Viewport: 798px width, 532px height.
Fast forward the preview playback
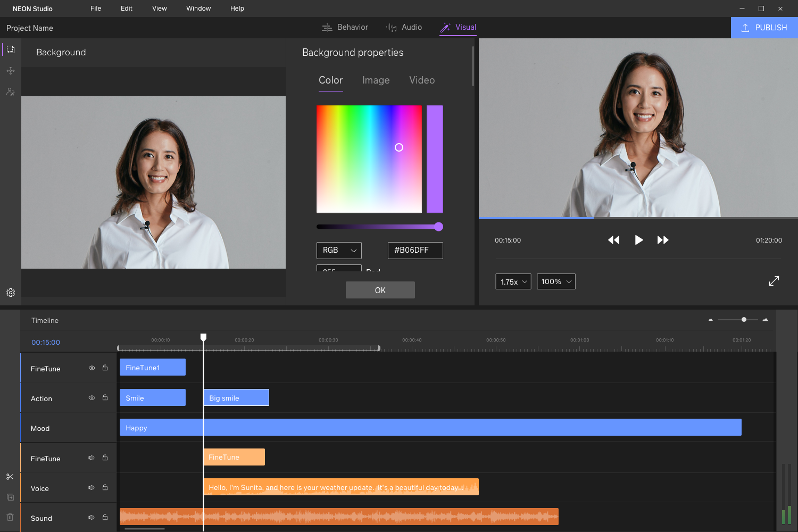[663, 240]
